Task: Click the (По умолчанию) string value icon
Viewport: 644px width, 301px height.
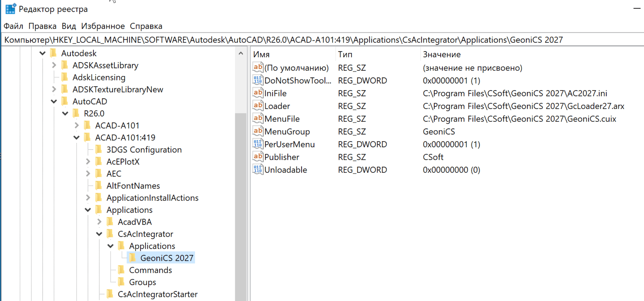Action: pyautogui.click(x=258, y=68)
